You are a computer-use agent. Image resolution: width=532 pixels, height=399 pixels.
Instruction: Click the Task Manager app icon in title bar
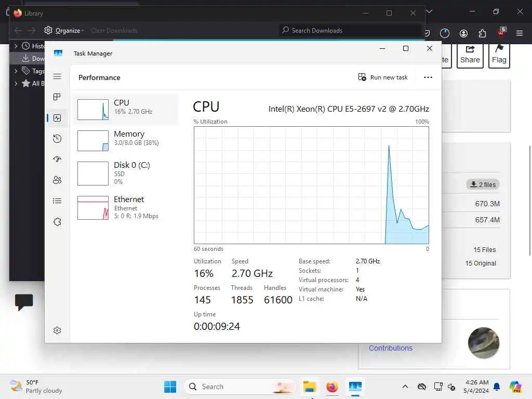click(58, 54)
